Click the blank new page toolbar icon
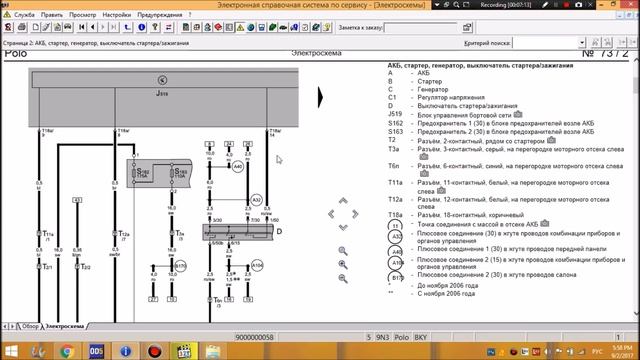The width and height of the screenshot is (640, 360). point(36,27)
